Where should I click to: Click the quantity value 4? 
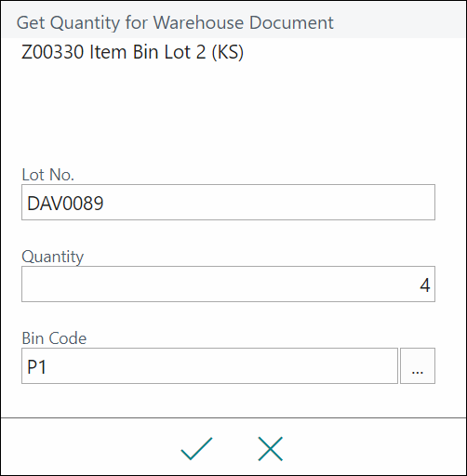pyautogui.click(x=425, y=285)
